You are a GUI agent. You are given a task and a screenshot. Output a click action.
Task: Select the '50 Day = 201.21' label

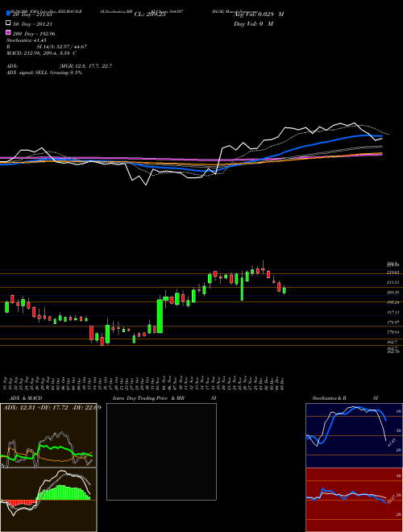coord(32,24)
